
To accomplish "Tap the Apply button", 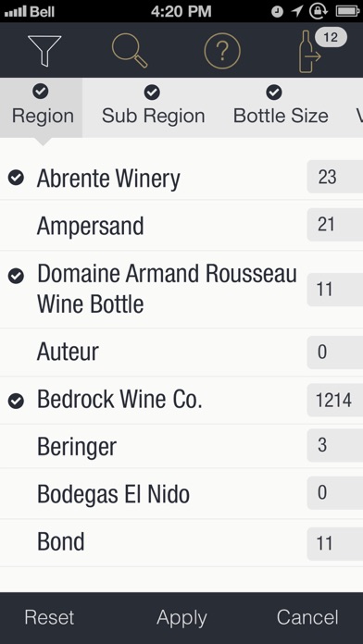I will click(181, 618).
